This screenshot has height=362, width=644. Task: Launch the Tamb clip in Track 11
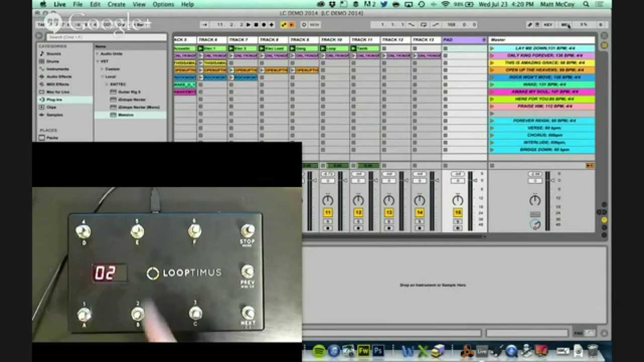354,49
